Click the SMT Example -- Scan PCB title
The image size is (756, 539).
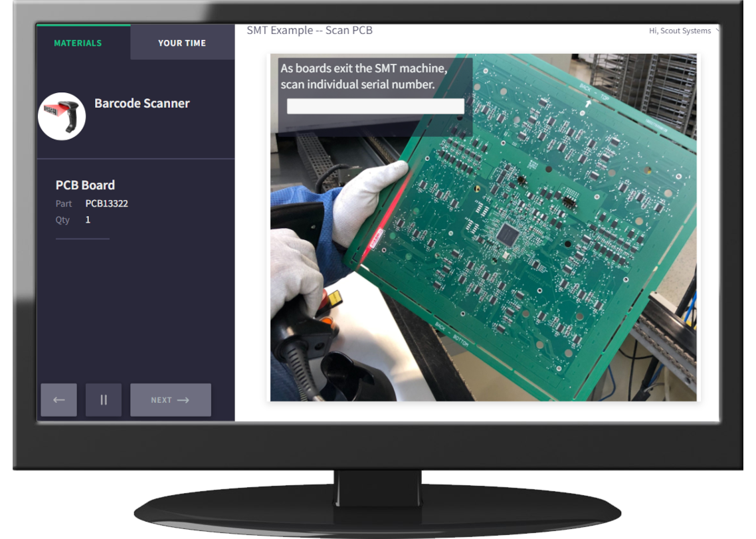(x=309, y=31)
